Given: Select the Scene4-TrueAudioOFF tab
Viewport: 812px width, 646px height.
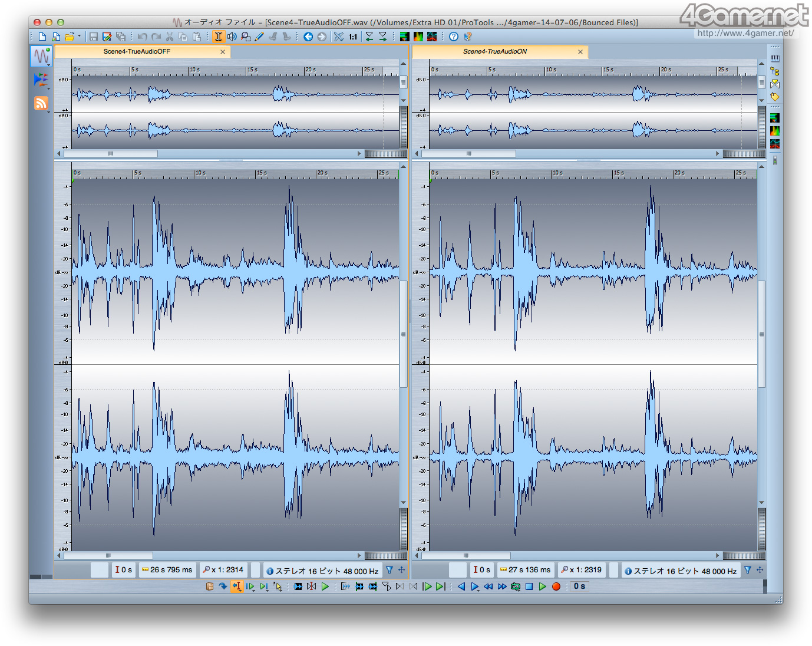Looking at the screenshot, I should pos(137,52).
